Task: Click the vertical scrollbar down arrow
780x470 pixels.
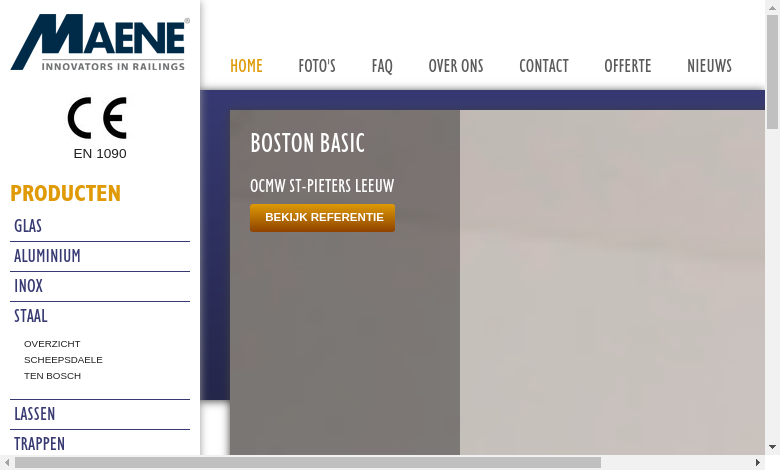Action: click(x=772, y=447)
